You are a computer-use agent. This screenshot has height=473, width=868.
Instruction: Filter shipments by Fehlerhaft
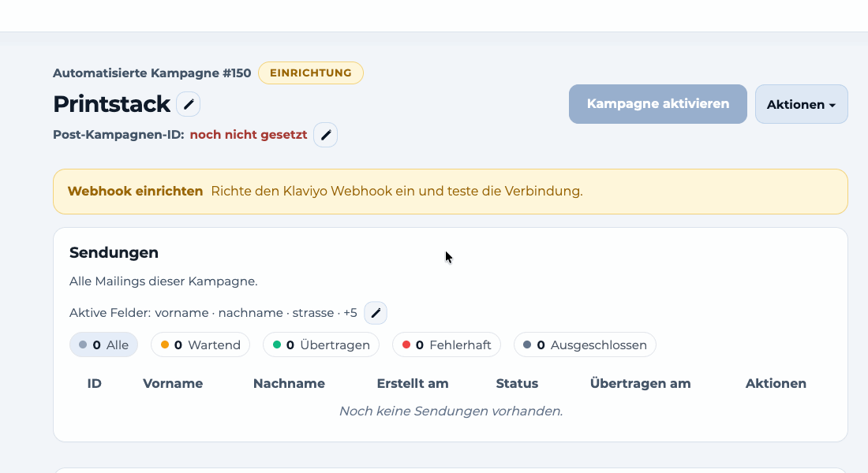coord(446,345)
